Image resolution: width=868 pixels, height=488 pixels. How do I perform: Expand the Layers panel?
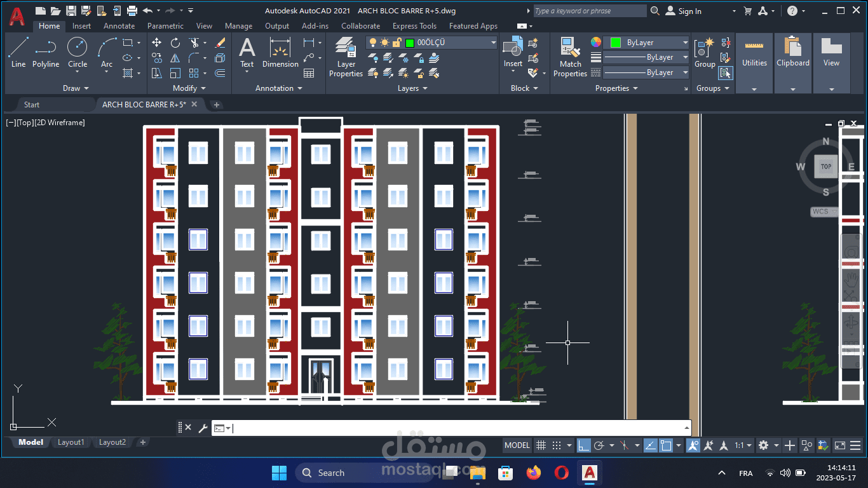coord(412,88)
